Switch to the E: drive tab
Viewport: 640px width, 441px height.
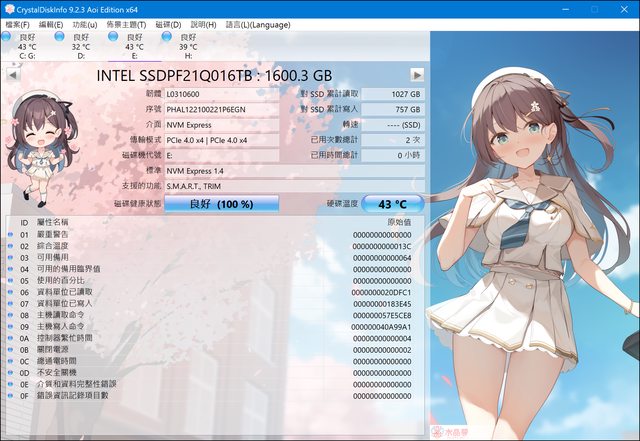coord(128,47)
